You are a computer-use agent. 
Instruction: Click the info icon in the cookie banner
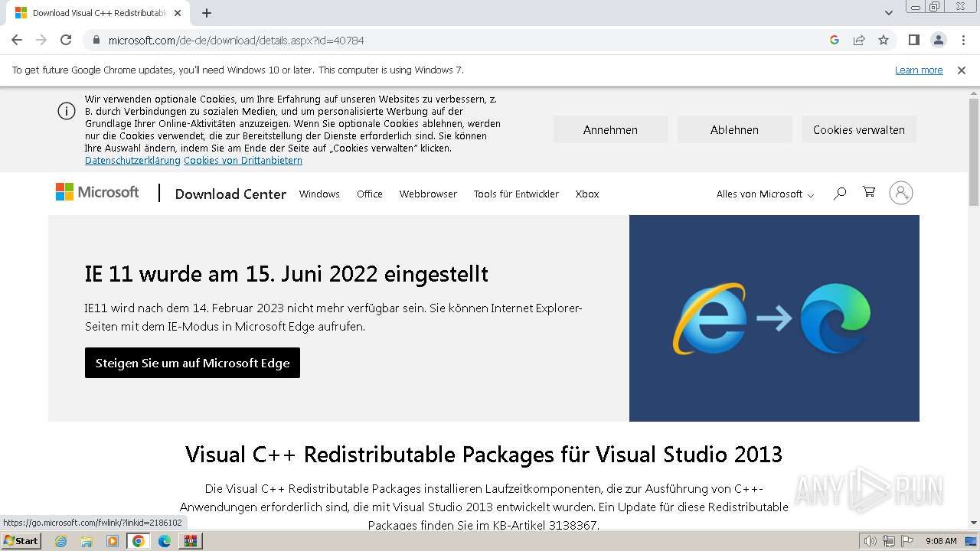click(67, 111)
